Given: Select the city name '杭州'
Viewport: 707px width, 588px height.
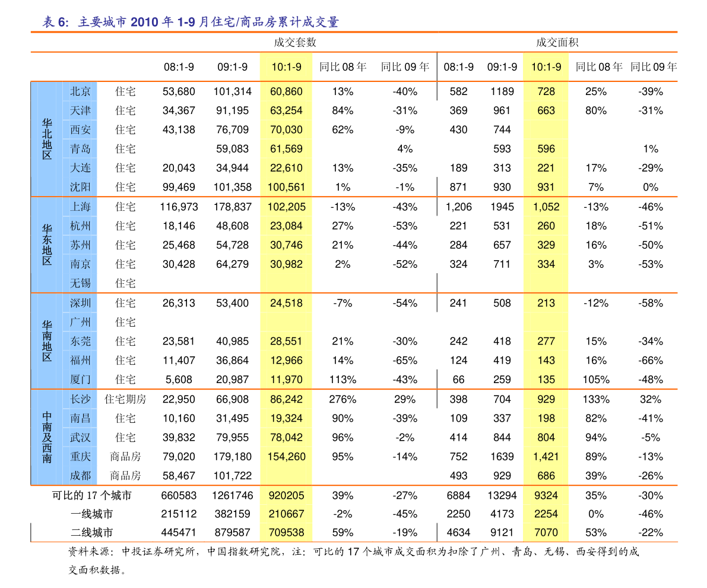Looking at the screenshot, I should click(80, 226).
